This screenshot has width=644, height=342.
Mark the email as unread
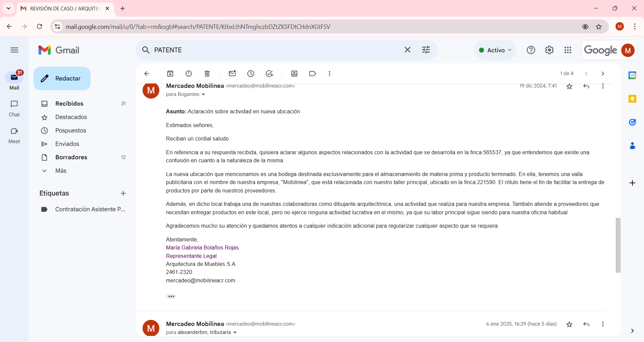pyautogui.click(x=232, y=74)
